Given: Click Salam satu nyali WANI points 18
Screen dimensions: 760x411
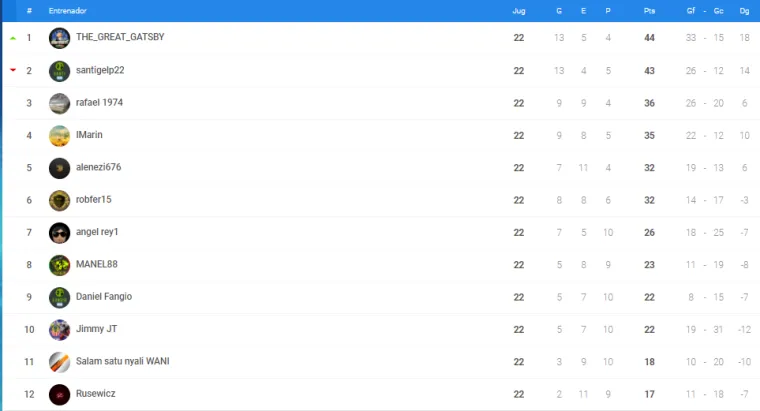Looking at the screenshot, I should 649,362.
